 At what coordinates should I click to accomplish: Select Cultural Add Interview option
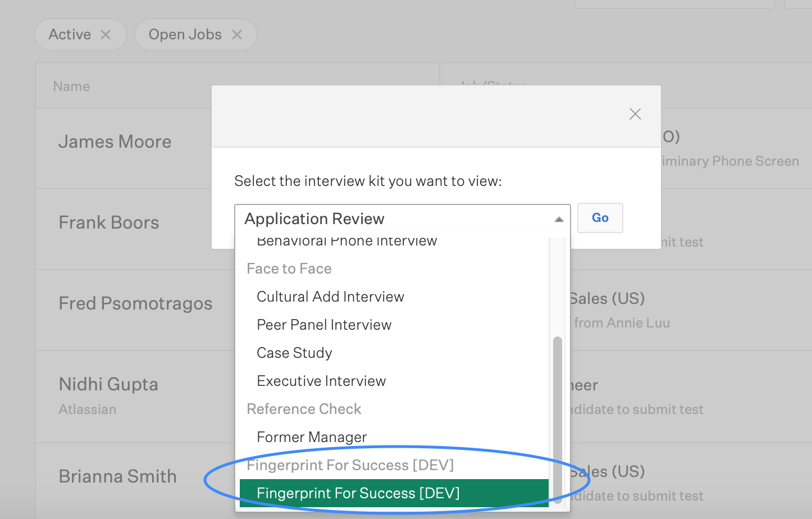click(x=330, y=297)
